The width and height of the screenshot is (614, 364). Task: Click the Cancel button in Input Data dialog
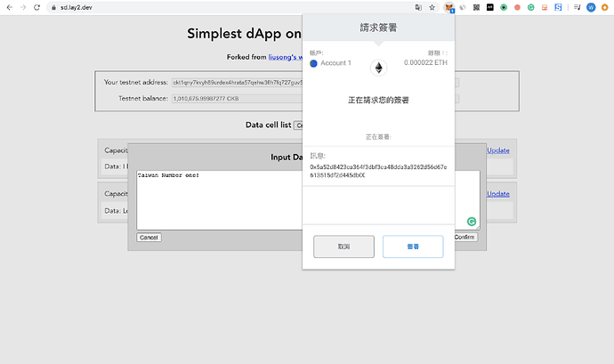pos(149,238)
